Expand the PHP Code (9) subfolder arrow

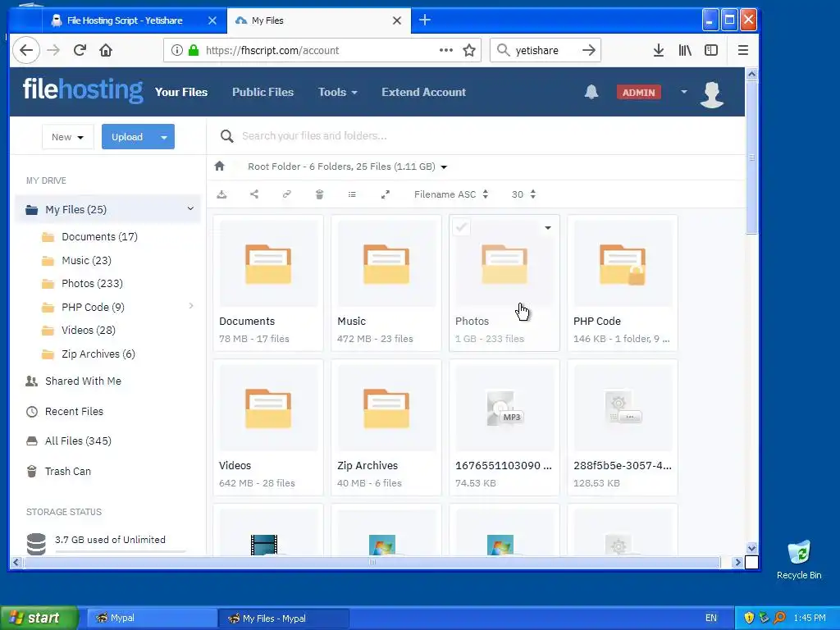[x=191, y=306]
